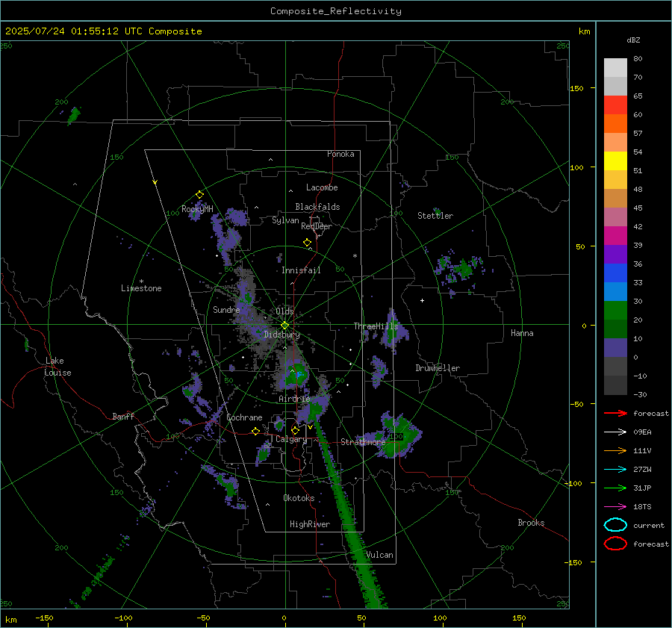672x628 pixels.
Task: Pick the magenta swatch between 42 and 39
Action: coord(615,236)
